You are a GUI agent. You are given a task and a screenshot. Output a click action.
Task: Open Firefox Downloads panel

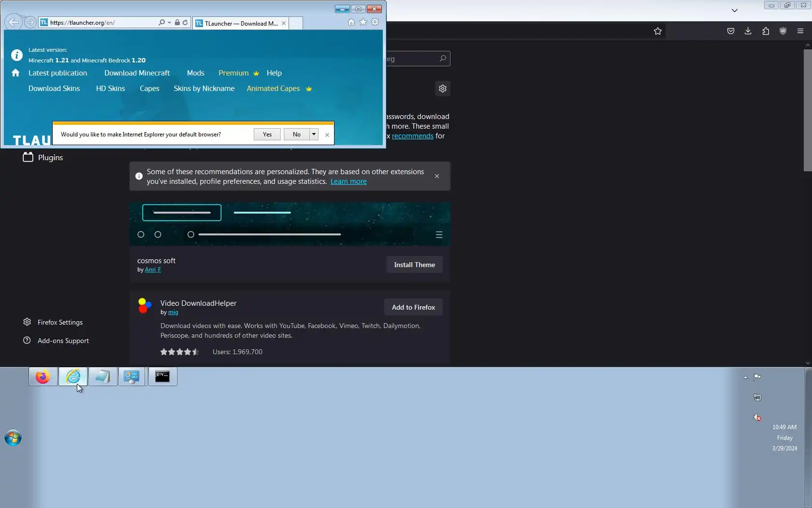tap(748, 31)
